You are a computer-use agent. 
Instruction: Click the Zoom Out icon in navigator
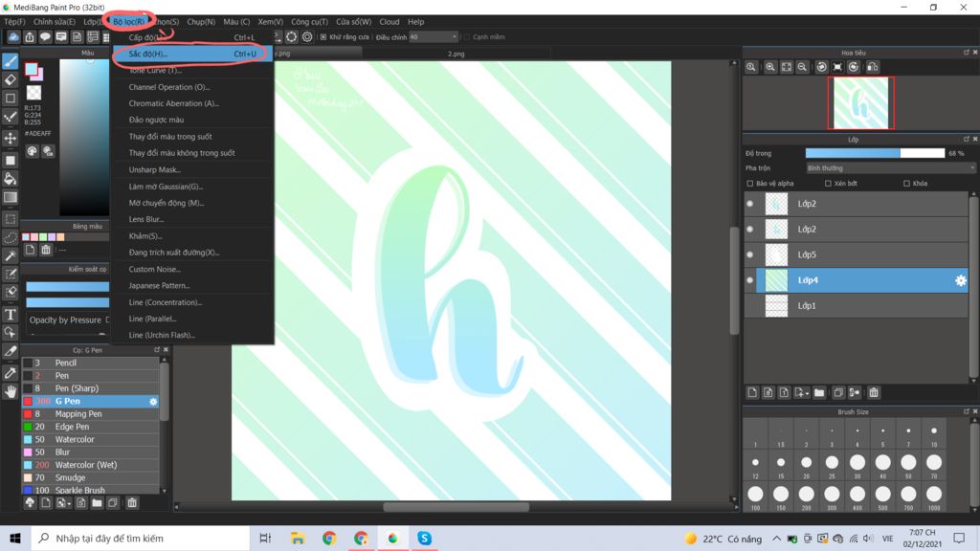[x=802, y=67]
